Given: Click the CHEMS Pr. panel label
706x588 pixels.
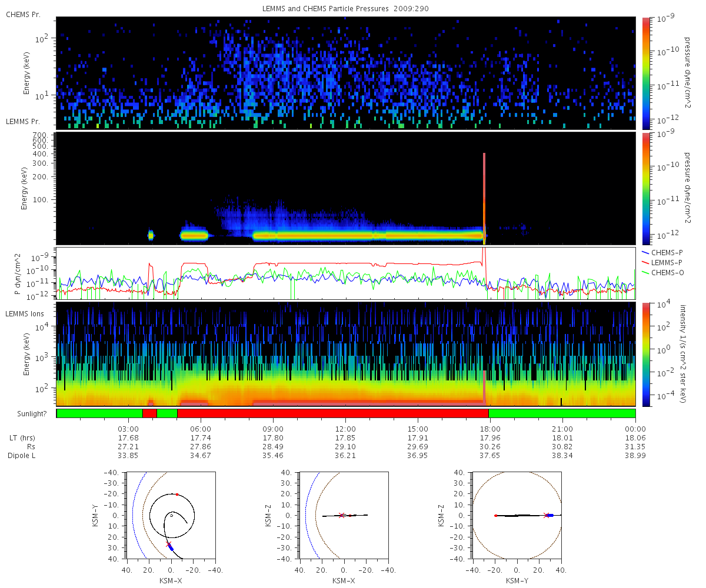Looking at the screenshot, I should [x=23, y=15].
